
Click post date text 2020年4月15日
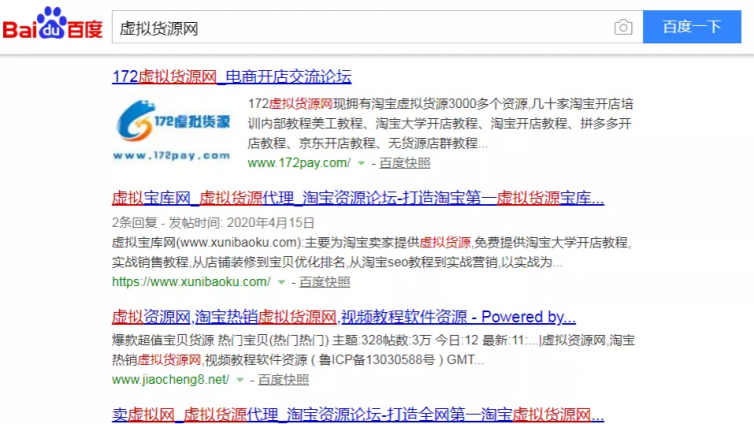pos(270,223)
